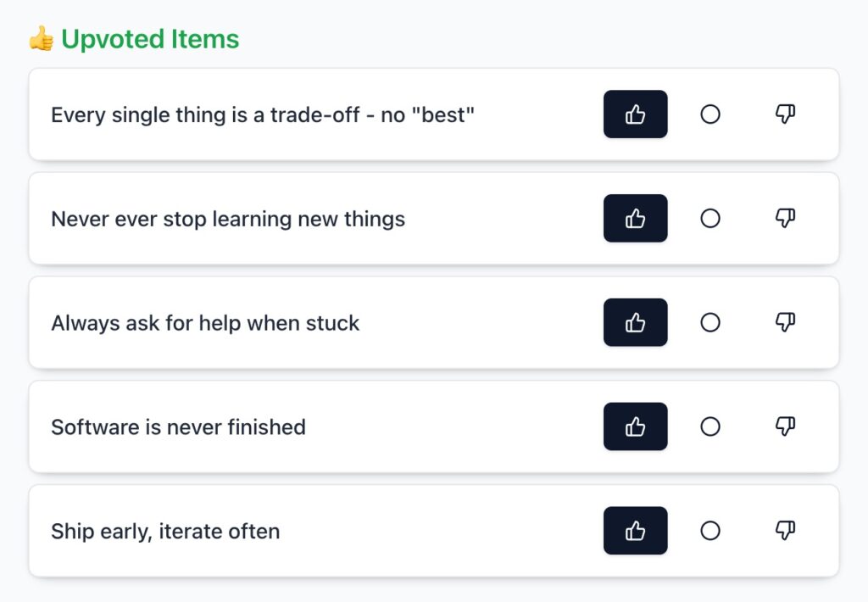Downvote 'Every single thing is a trade-off' item
Screen dimensions: 868x602
[x=785, y=114]
